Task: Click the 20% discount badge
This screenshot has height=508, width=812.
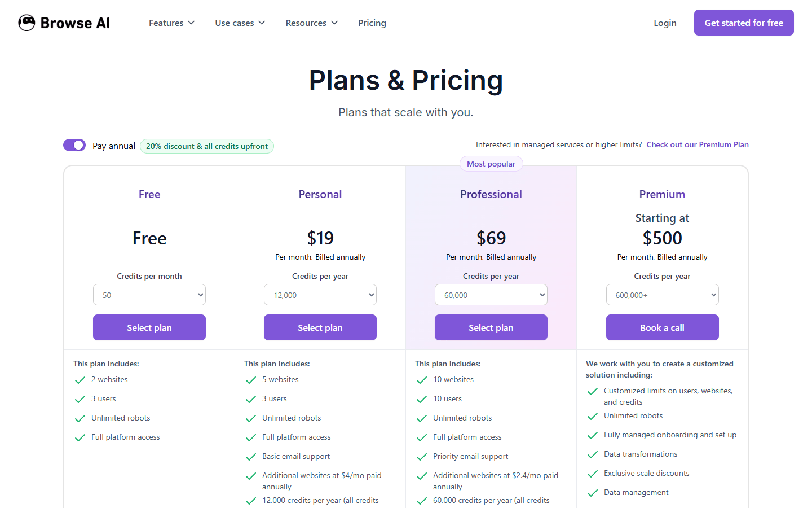Action: pyautogui.click(x=207, y=146)
